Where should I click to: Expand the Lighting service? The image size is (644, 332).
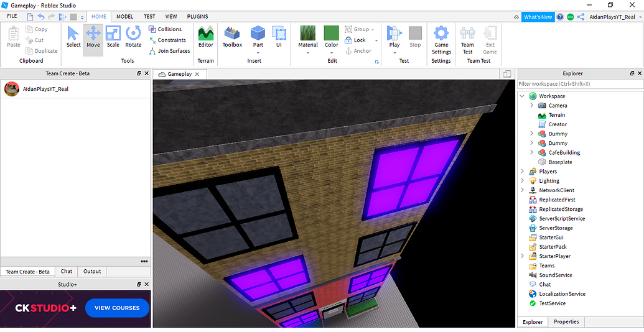pyautogui.click(x=522, y=181)
